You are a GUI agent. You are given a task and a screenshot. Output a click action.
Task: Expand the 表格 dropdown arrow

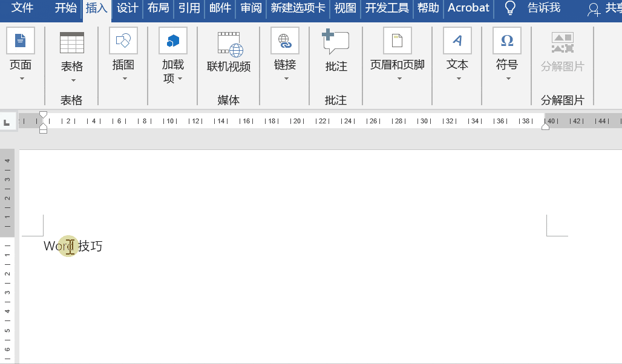pyautogui.click(x=73, y=80)
